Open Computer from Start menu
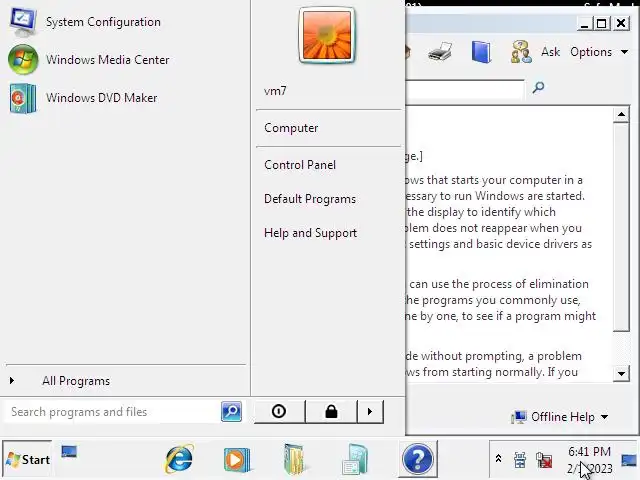Image resolution: width=640 pixels, height=480 pixels. [291, 128]
